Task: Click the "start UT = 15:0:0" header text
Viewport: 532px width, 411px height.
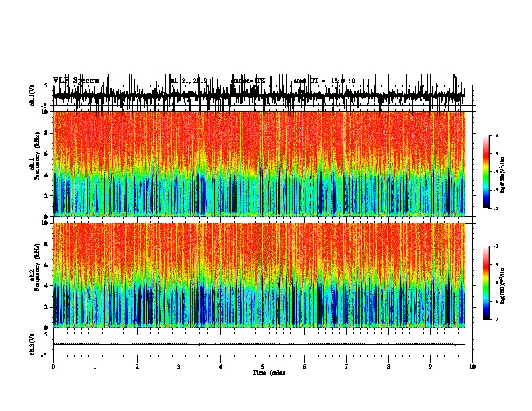Action: tap(324, 81)
